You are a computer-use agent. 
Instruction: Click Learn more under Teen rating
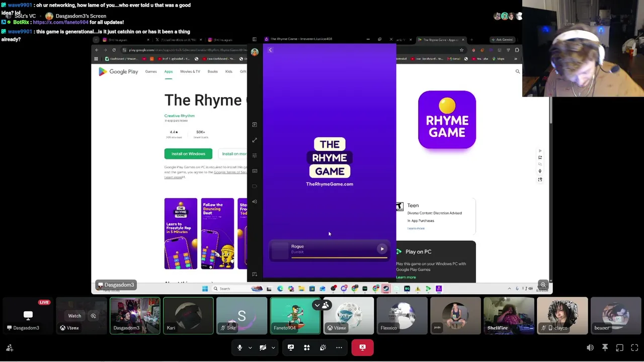point(416,228)
